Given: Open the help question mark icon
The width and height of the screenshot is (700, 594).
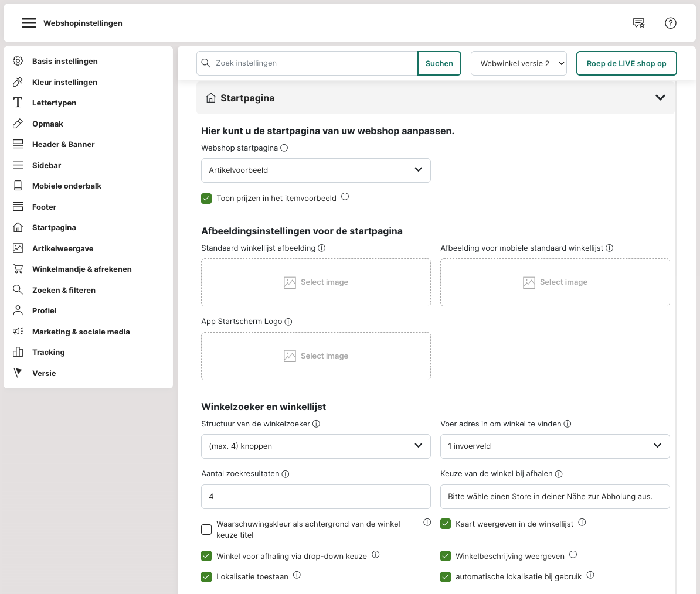Looking at the screenshot, I should (x=670, y=23).
